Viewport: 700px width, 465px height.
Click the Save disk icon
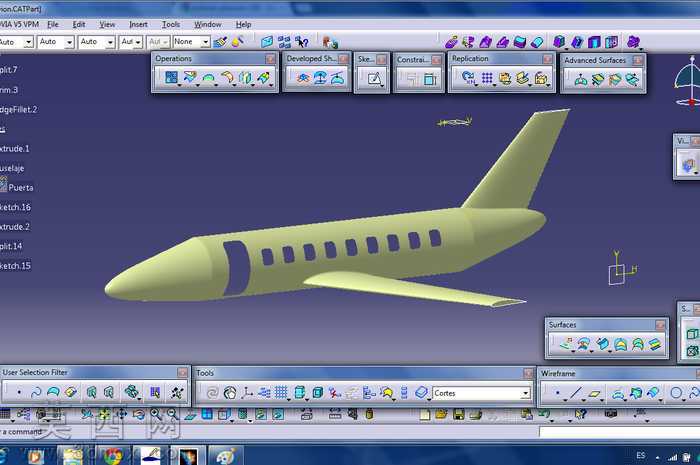458,415
